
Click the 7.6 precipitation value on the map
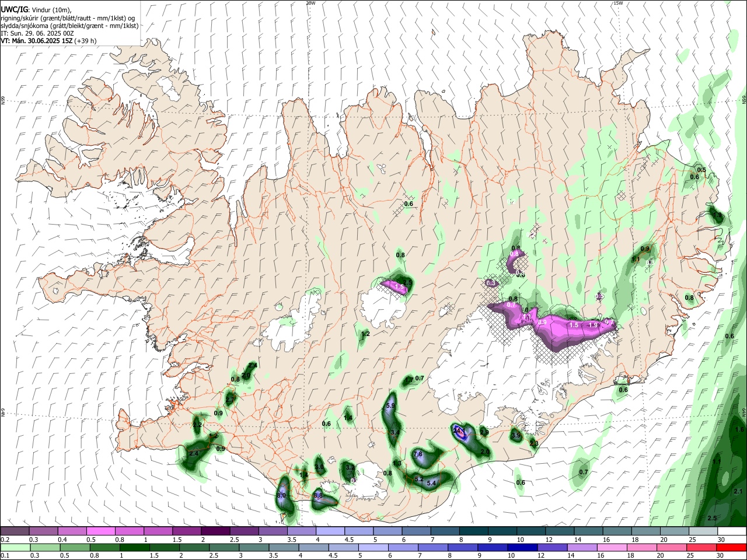418,454
